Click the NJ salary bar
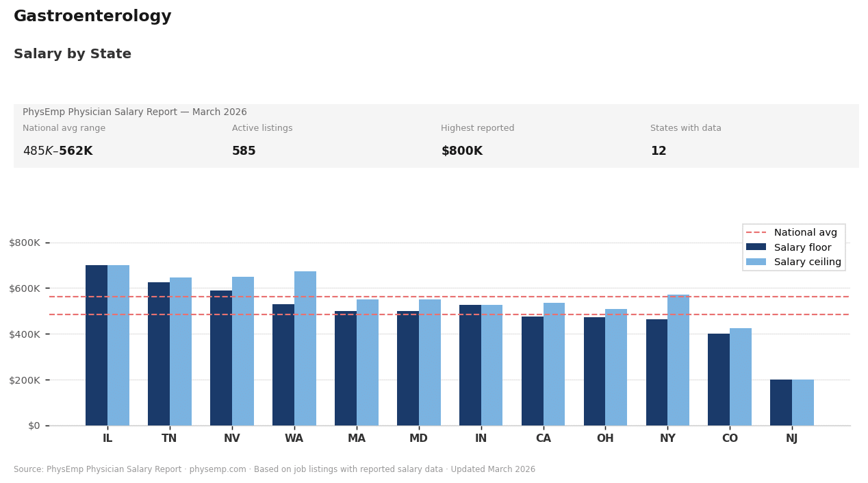The height and width of the screenshot is (483, 868). point(792,401)
